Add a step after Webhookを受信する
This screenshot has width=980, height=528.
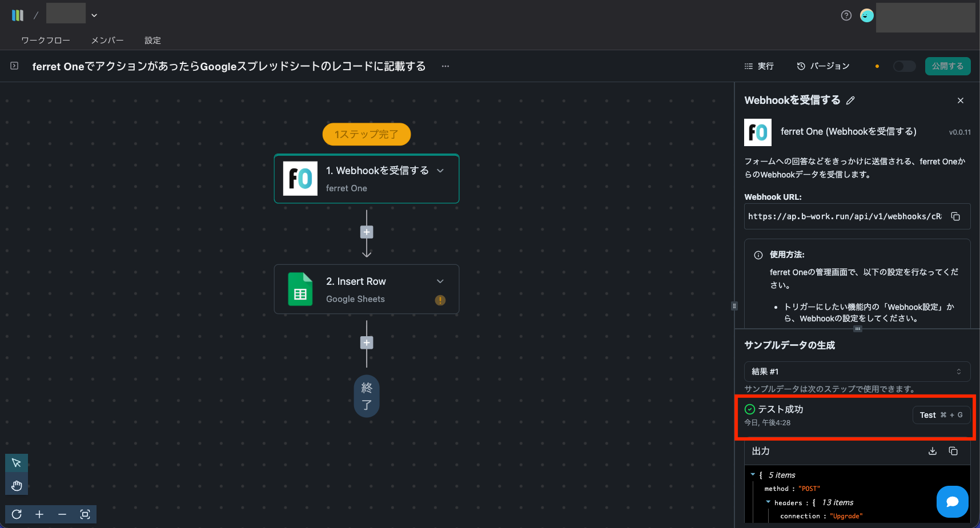(x=367, y=232)
